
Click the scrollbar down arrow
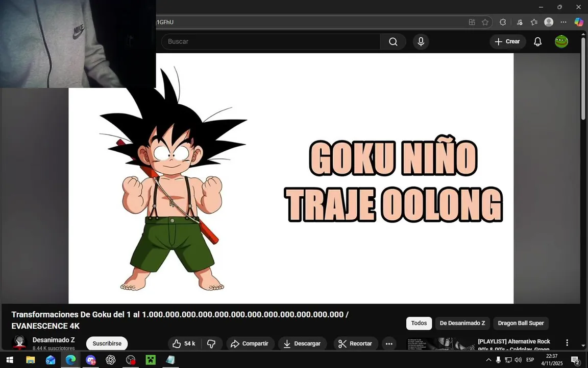[x=583, y=346]
